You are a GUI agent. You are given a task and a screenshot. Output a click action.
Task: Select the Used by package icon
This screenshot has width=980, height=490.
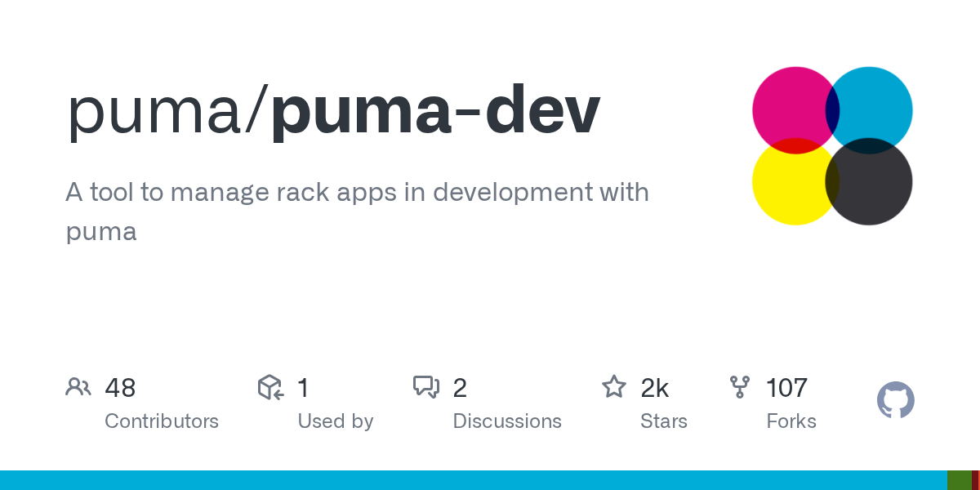270,387
